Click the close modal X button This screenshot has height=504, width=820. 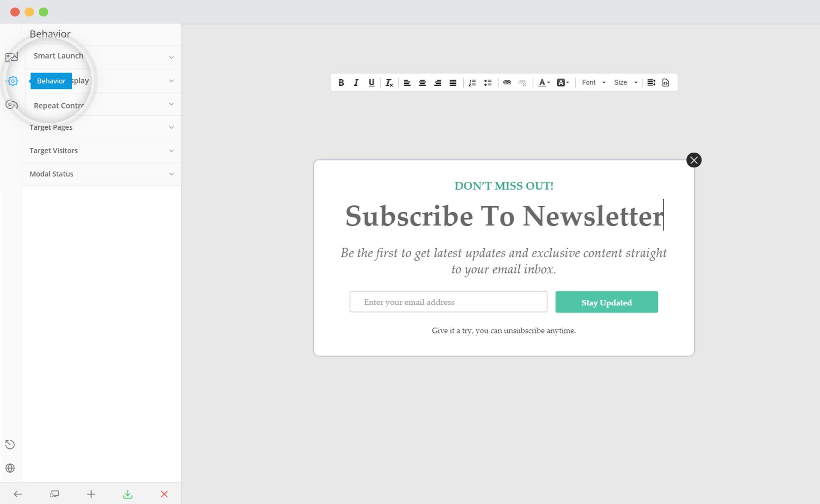click(693, 160)
